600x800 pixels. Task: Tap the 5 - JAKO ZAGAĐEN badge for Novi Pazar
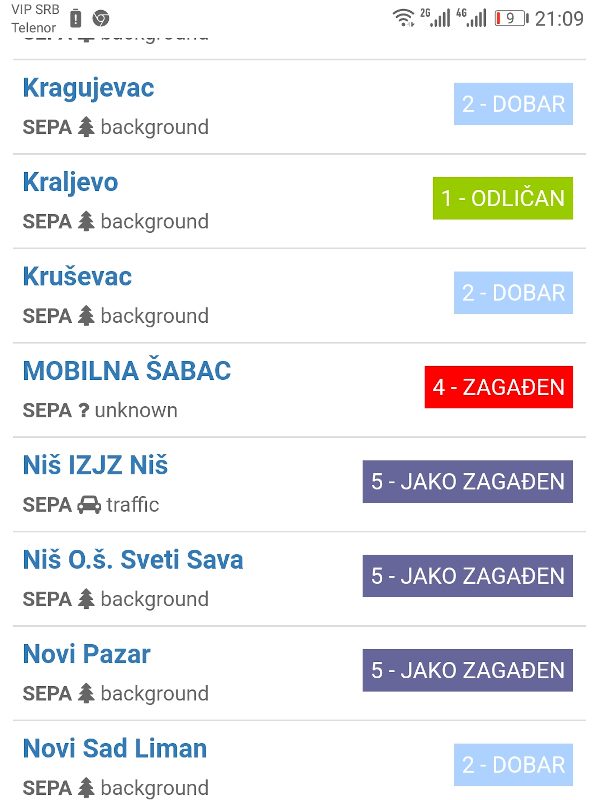(467, 670)
